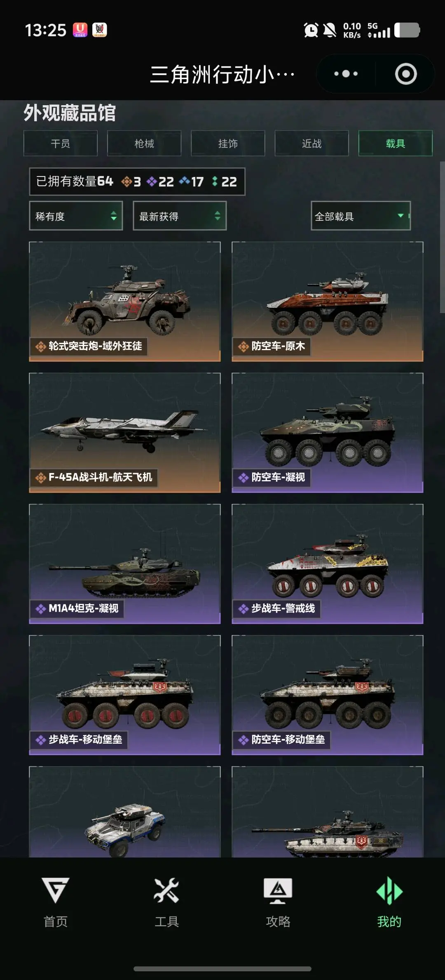Open the 全部载具 filter dropdown
Image resolution: width=445 pixels, height=980 pixels.
click(361, 216)
